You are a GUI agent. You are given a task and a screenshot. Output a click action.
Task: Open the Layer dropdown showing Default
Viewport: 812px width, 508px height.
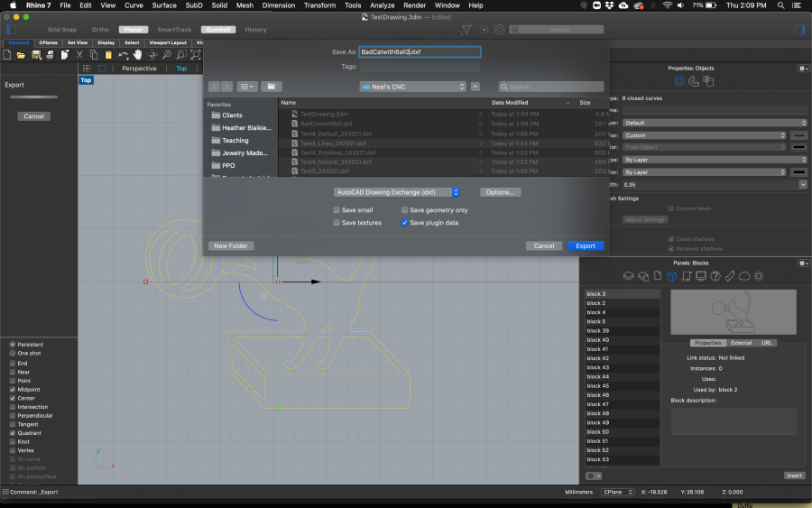(x=715, y=123)
